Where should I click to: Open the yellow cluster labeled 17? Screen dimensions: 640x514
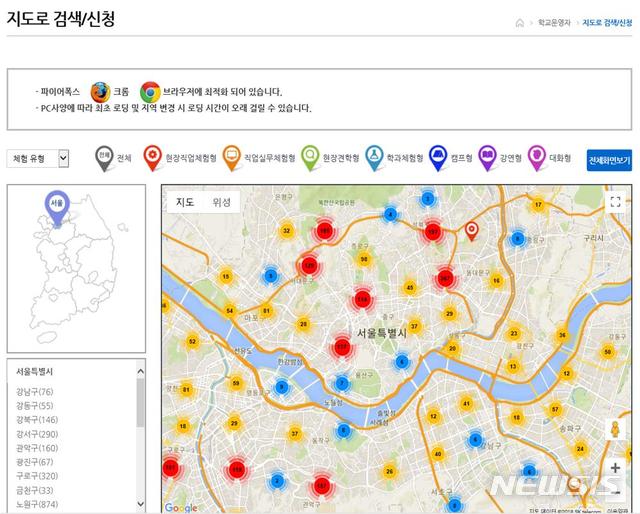(x=538, y=205)
